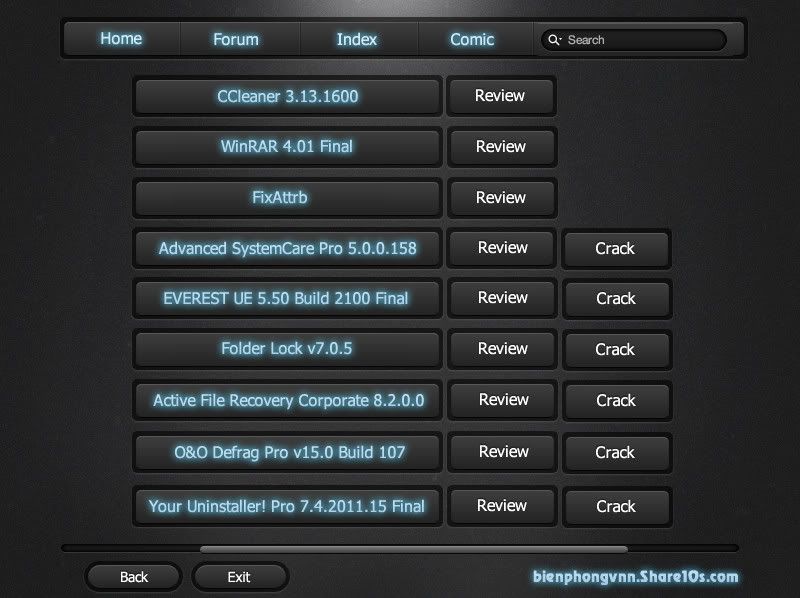This screenshot has height=598, width=800.
Task: Select O&O Defrag Pro v15.0 Build 107
Action: pyautogui.click(x=287, y=452)
